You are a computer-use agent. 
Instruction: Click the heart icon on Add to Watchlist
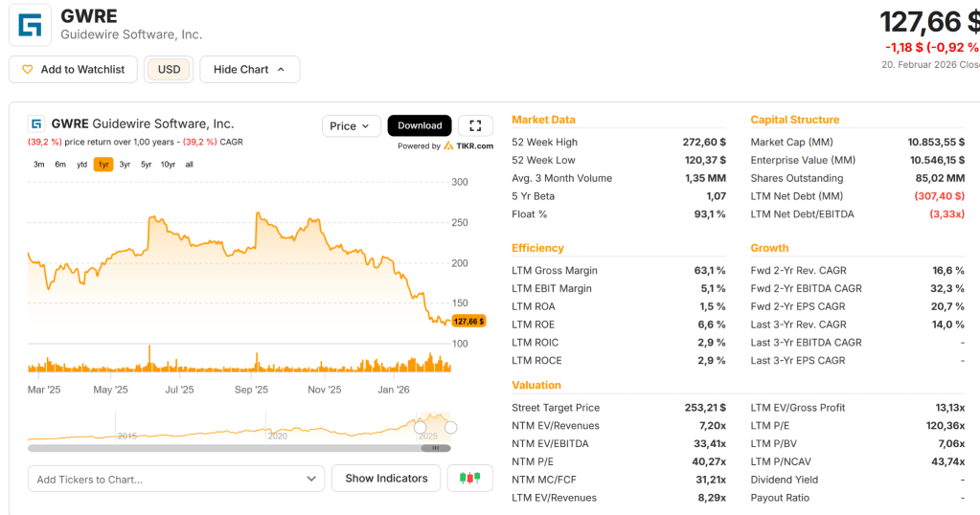coord(28,70)
